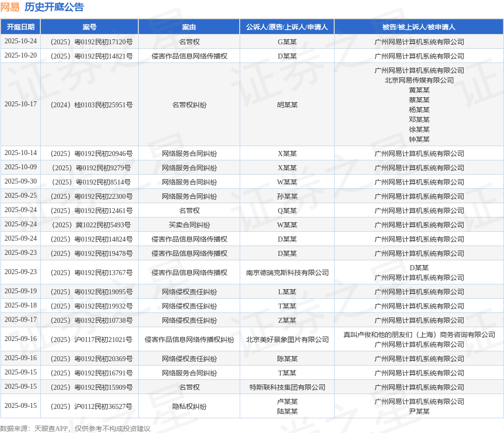Select the 开庭日期 column header
This screenshot has width=504, height=433.
(21, 27)
